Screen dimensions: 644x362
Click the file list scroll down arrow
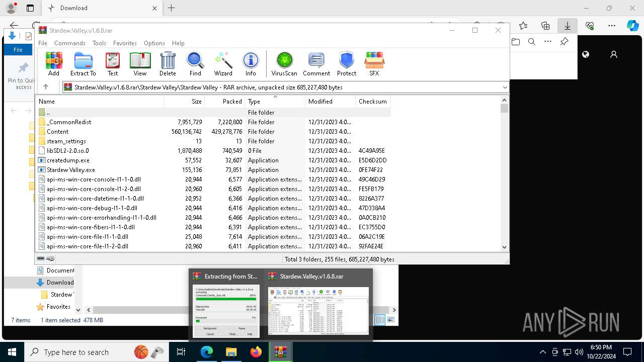point(505,247)
